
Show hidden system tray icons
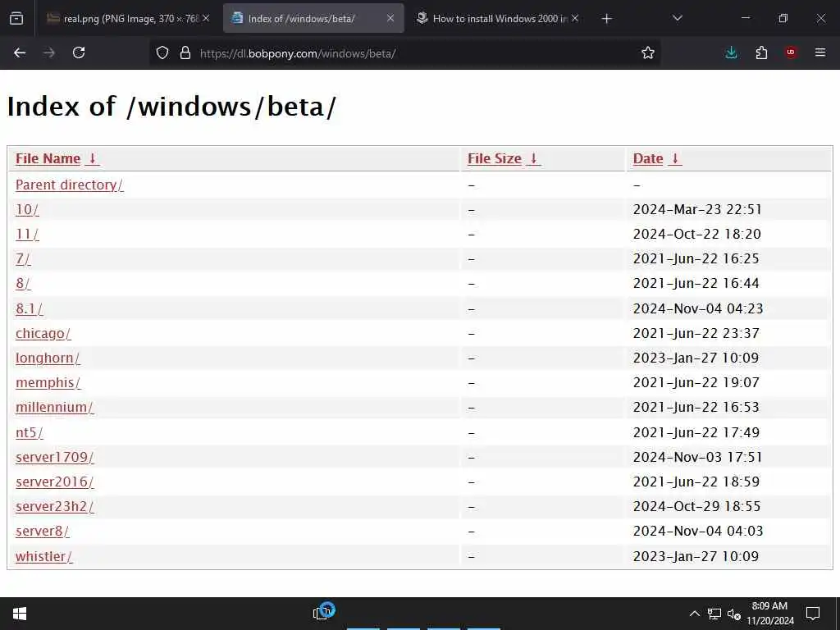694,614
